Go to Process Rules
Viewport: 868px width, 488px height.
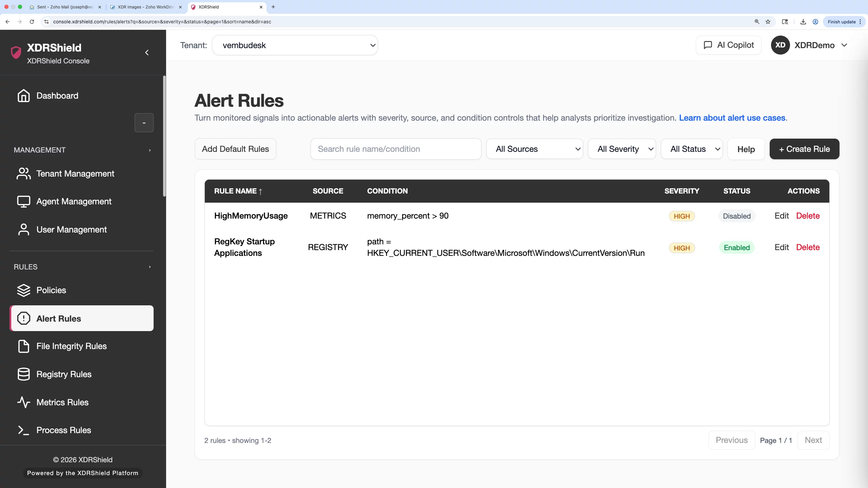[81, 430]
